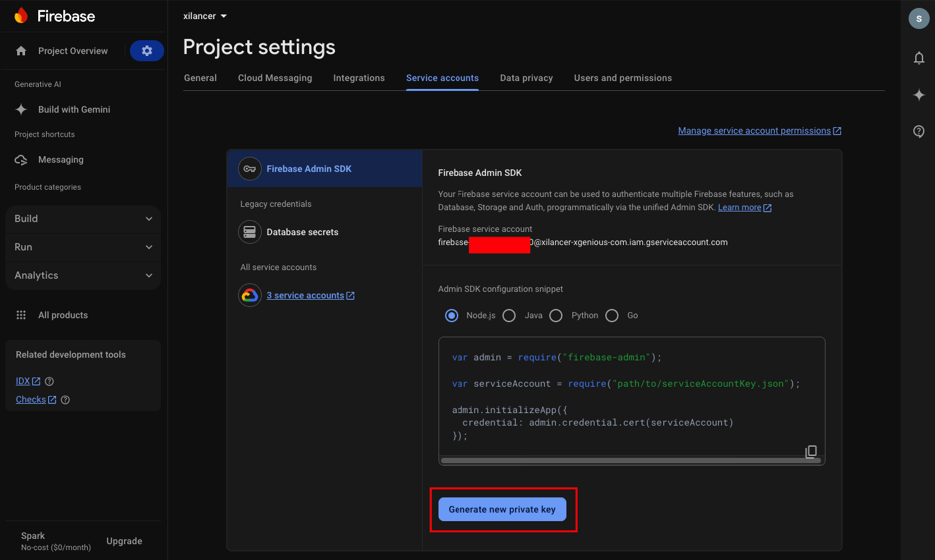
Task: Click Generate new private key
Action: click(502, 509)
